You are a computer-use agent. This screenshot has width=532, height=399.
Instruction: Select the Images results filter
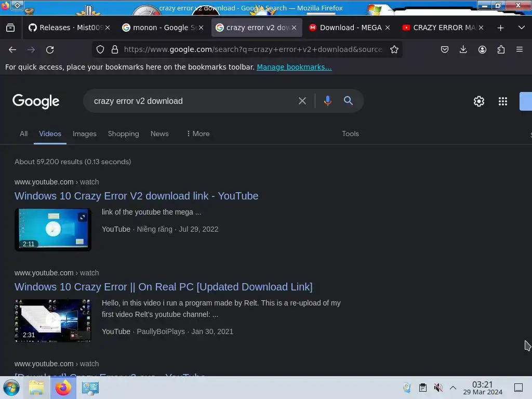[x=85, y=134]
